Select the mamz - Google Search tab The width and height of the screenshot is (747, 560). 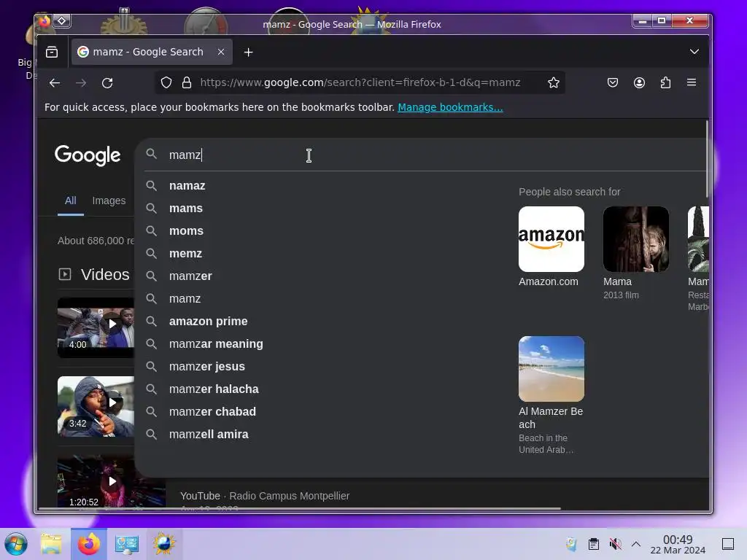click(152, 52)
